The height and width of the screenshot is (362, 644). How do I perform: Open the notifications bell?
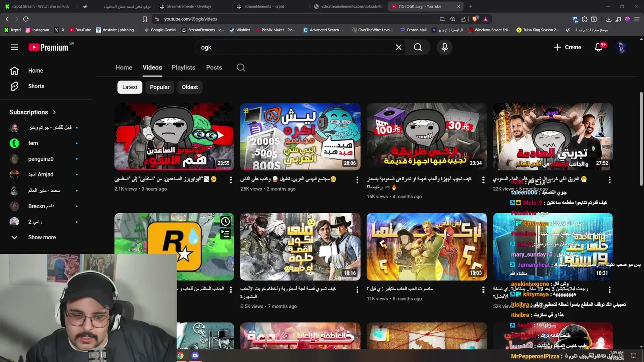(599, 47)
